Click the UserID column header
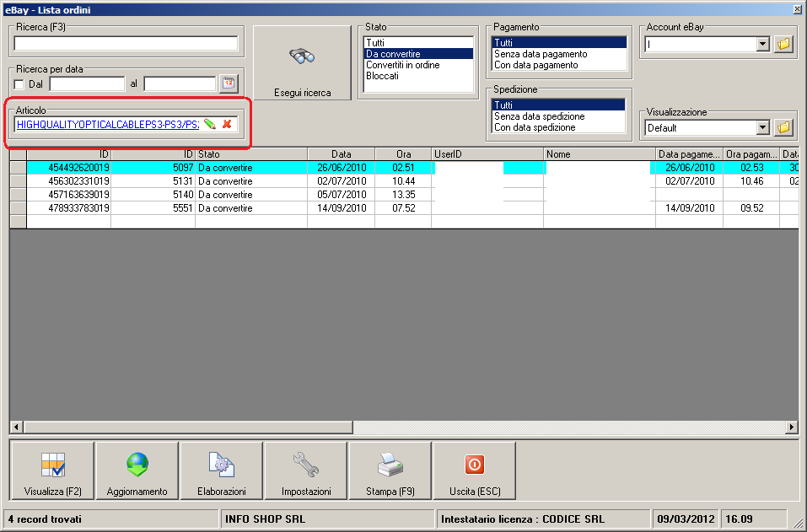Image resolution: width=807 pixels, height=532 pixels. tap(487, 153)
